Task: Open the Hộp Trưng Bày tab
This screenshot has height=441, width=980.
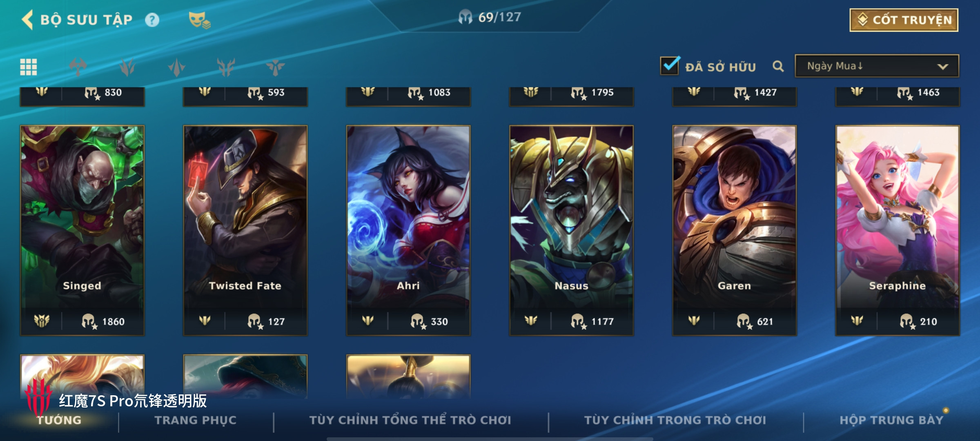Action: tap(891, 420)
